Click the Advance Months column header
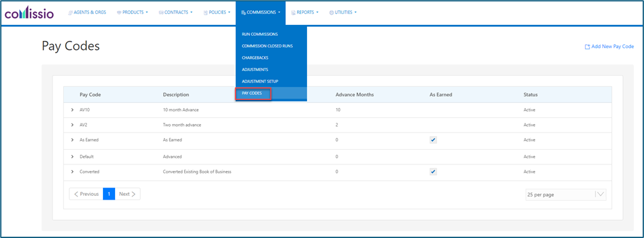 pos(354,95)
